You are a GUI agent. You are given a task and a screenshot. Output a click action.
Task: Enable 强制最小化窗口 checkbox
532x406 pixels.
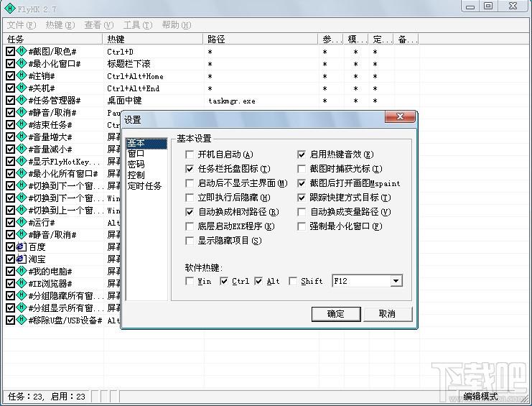(302, 226)
